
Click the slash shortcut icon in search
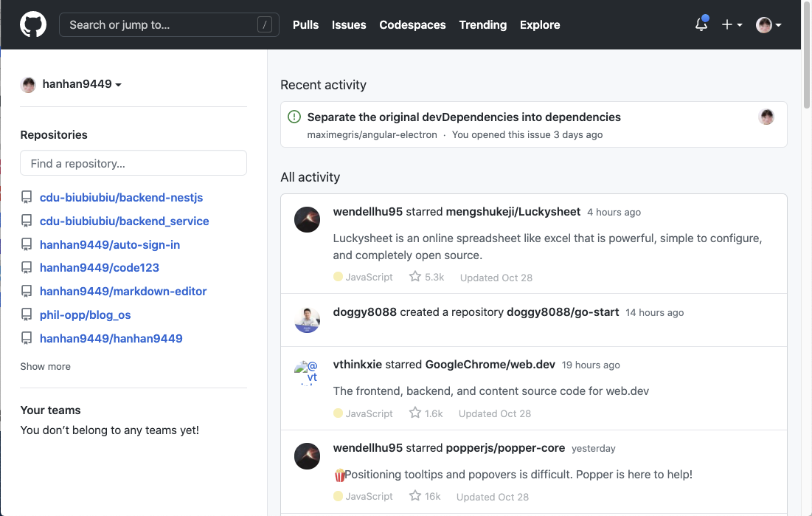click(265, 24)
